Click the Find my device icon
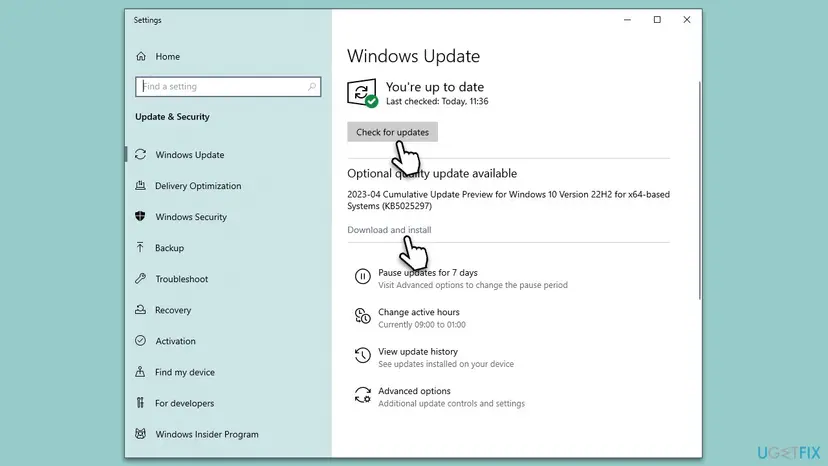Screen dimensions: 828x466 tap(140, 371)
